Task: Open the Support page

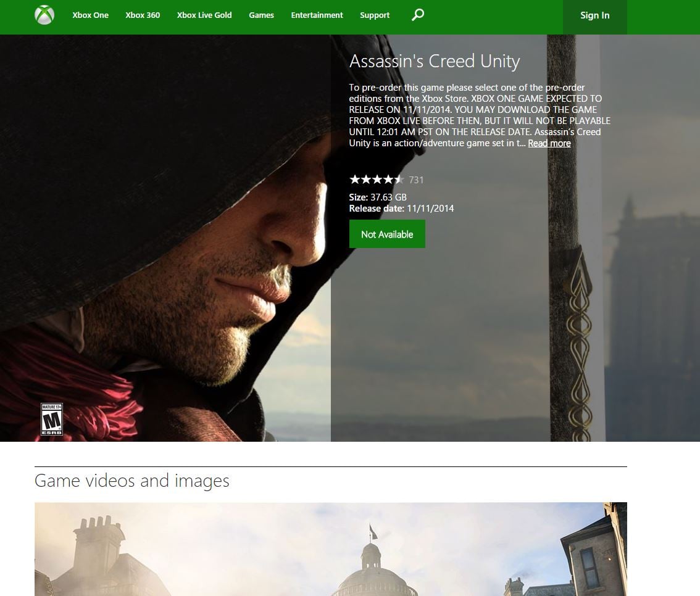Action: (374, 15)
